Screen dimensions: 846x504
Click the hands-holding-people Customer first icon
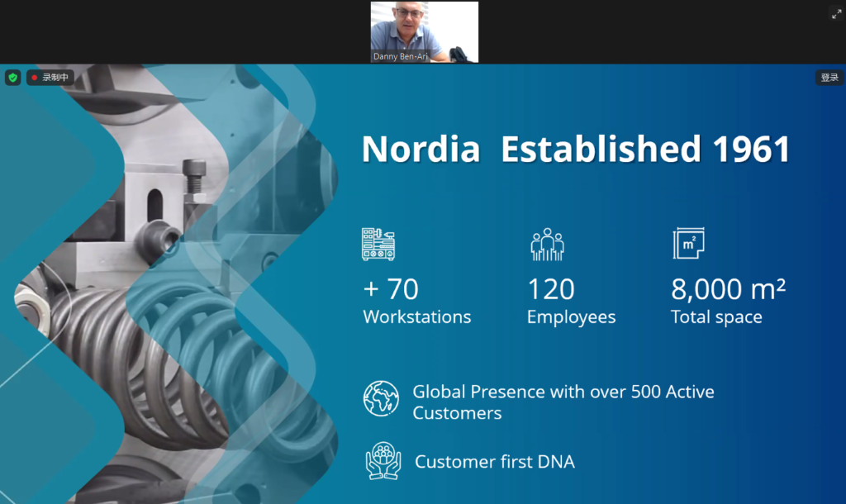[x=383, y=461]
